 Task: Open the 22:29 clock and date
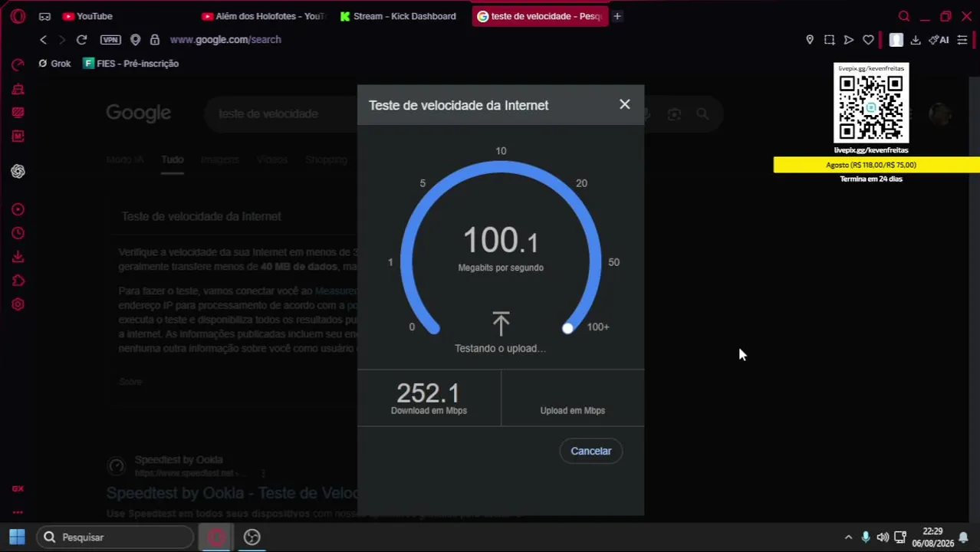932,537
